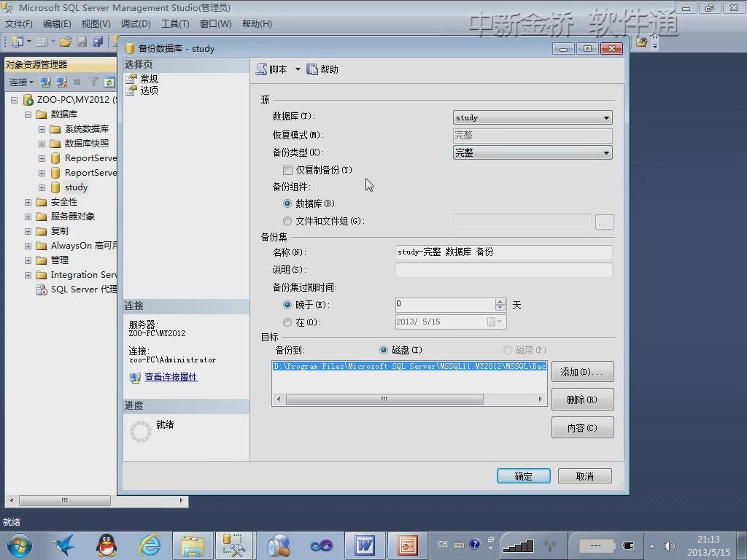Image resolution: width=747 pixels, height=560 pixels.
Task: Open the 窗口(W) menu
Action: (215, 24)
